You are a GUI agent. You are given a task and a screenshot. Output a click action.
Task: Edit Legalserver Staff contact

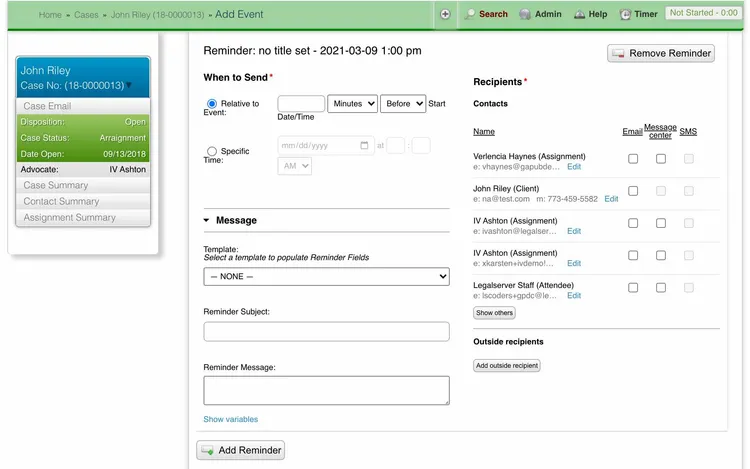point(574,295)
